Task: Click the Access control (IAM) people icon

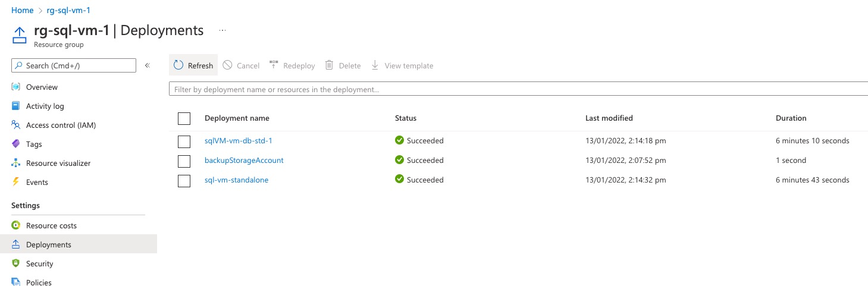Action: [16, 125]
